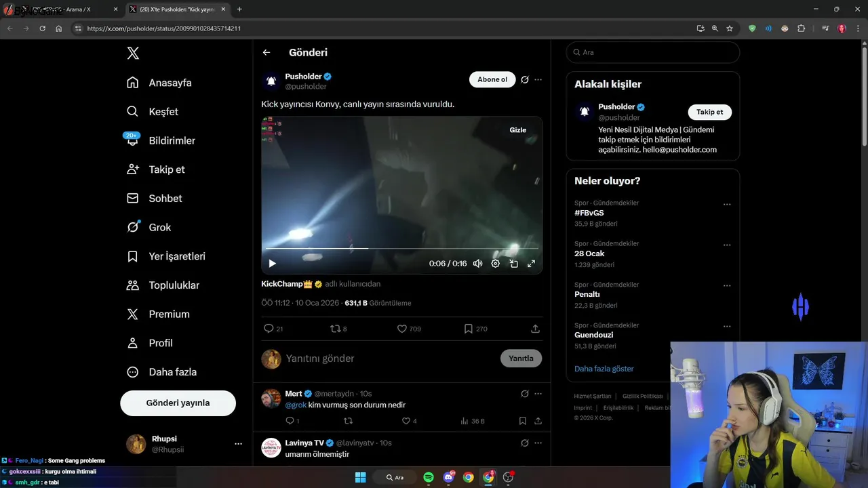Open more options for 28 Ocak trend

727,245
